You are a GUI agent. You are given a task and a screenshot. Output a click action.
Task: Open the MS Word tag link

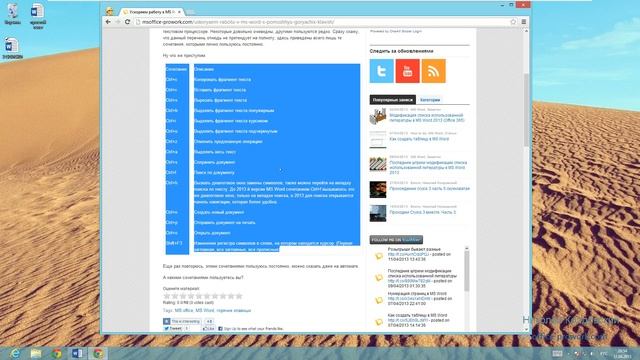pyautogui.click(x=204, y=311)
